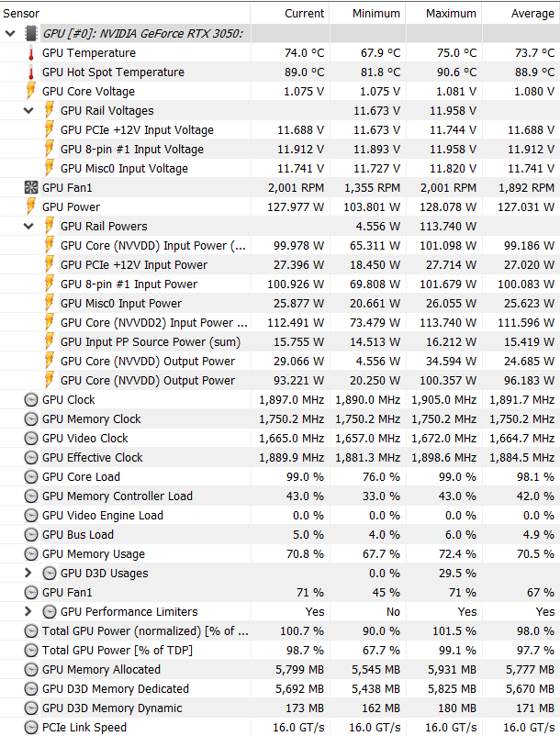Click the GPU Hot Spot Temperature thermometer icon

pos(31,72)
